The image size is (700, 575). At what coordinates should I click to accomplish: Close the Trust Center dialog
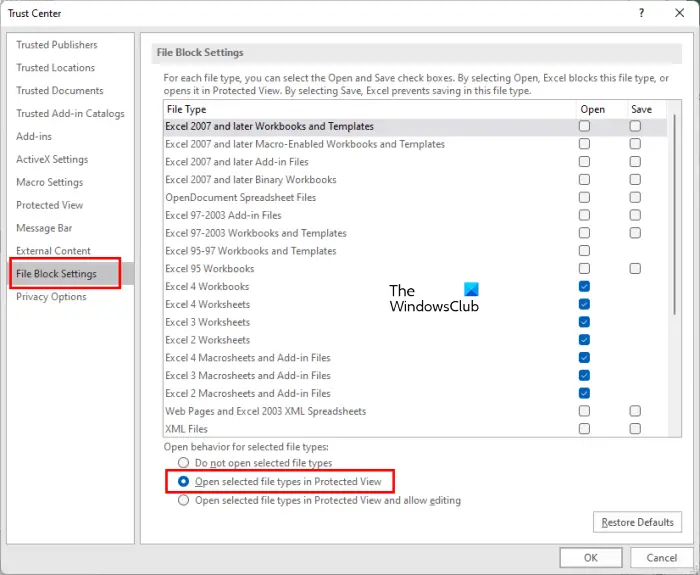[x=679, y=13]
